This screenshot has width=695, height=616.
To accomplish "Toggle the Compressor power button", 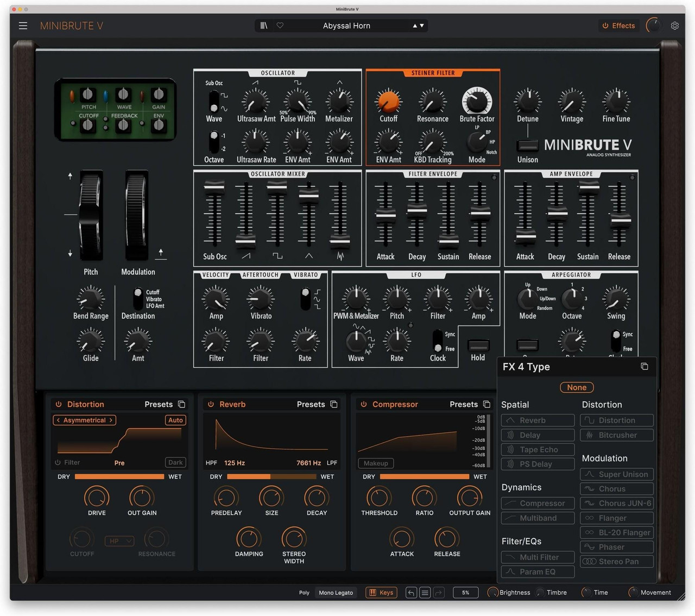I will 364,404.
